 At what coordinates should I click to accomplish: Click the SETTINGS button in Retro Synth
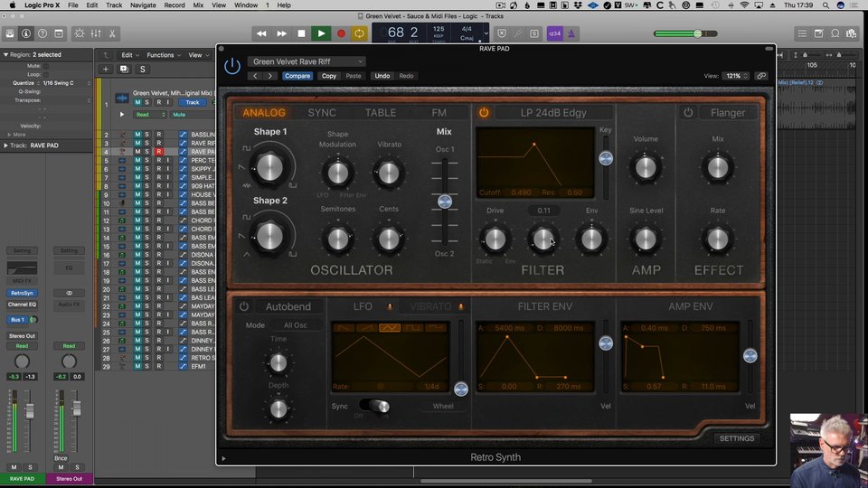[736, 438]
